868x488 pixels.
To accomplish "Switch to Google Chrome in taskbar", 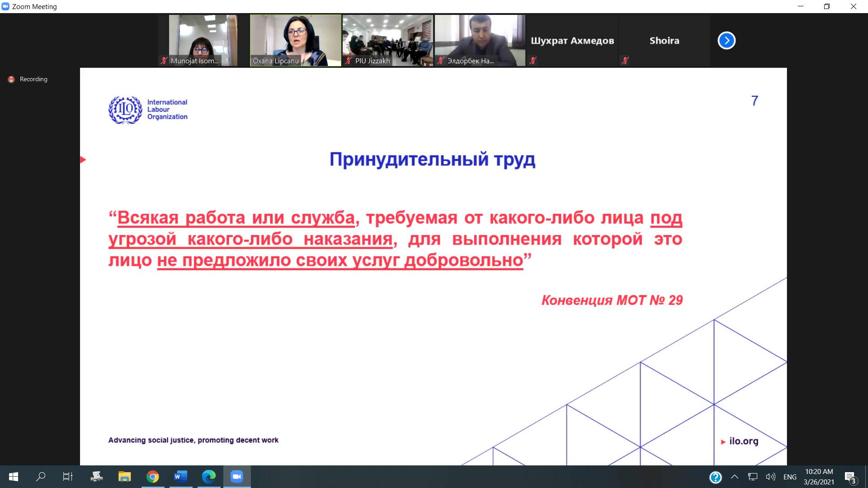I will click(x=153, y=477).
